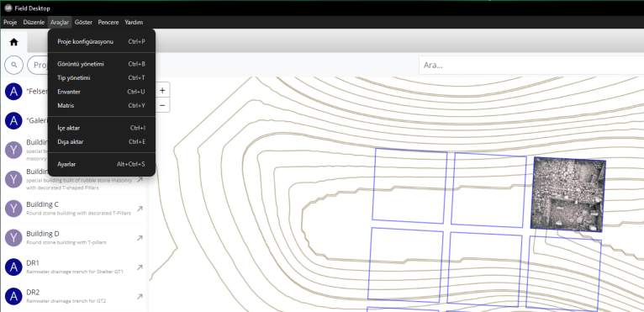This screenshot has width=644, height=312.
Task: Open the Proje menu
Action: [10, 22]
